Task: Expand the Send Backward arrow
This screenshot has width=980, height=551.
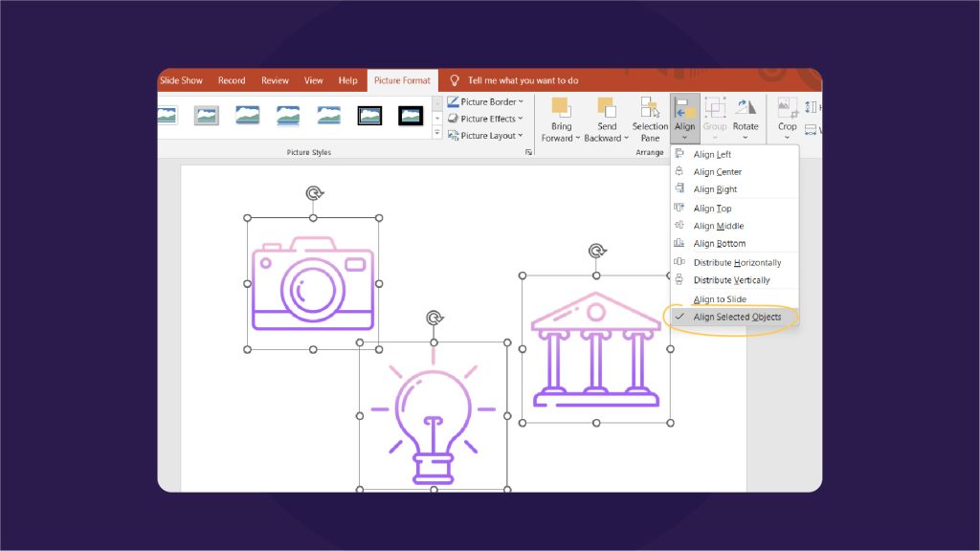Action: click(x=626, y=138)
